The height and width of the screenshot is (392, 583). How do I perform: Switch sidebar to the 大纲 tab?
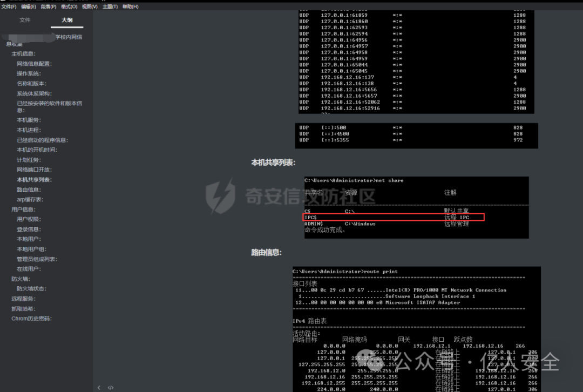coord(67,20)
